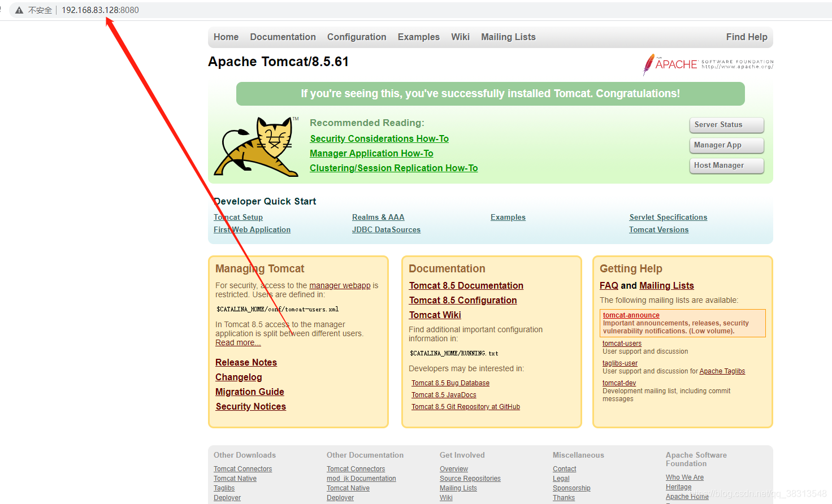
Task: Click Read more... in Managing Tomcat
Action: 238,343
